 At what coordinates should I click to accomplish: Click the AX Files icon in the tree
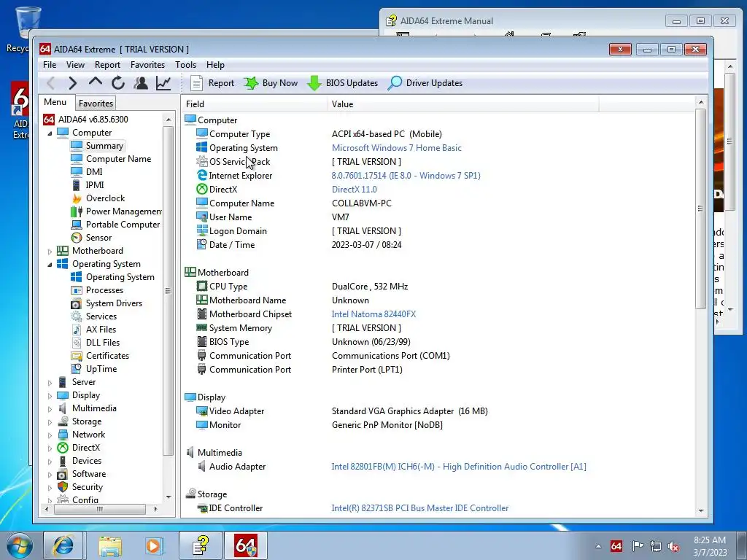pos(76,330)
